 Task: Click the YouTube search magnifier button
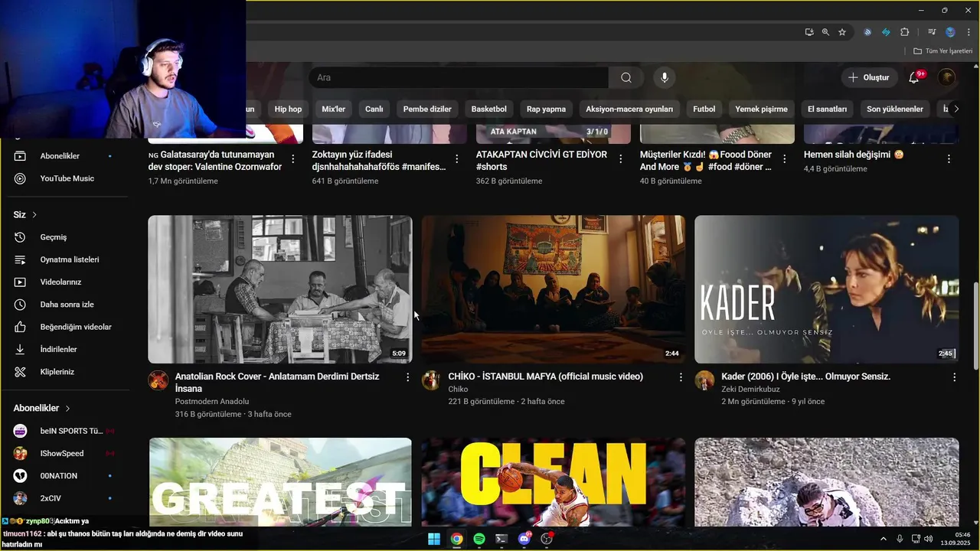626,77
